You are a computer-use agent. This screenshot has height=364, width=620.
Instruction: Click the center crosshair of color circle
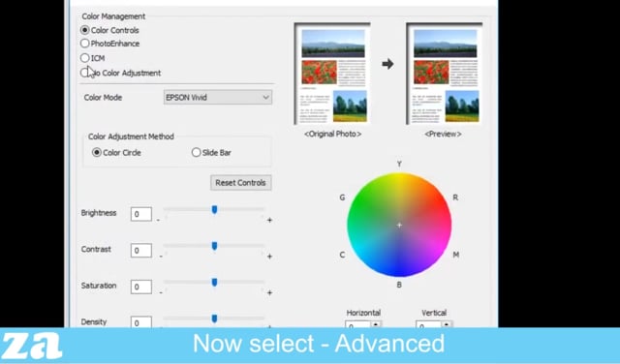(x=399, y=225)
